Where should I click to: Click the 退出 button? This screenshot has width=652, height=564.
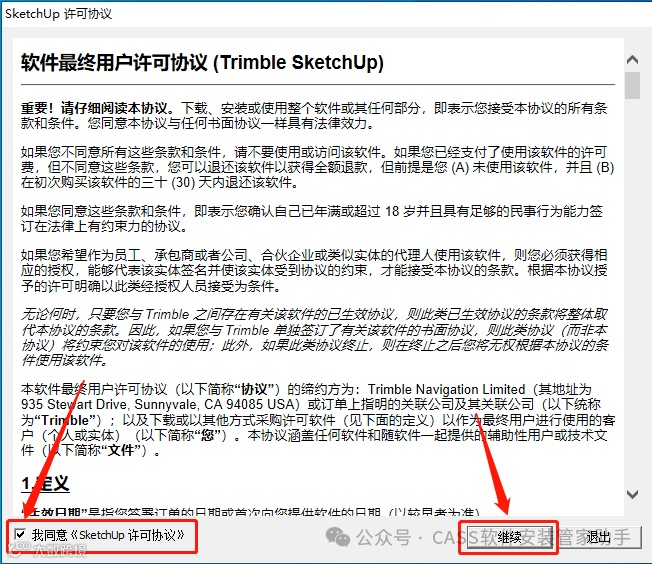[599, 538]
